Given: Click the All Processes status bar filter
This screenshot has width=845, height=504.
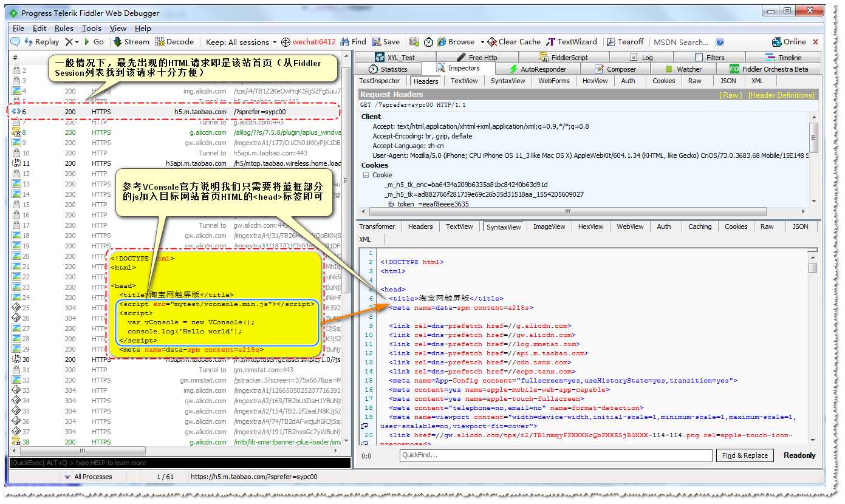Looking at the screenshot, I should coord(87,477).
